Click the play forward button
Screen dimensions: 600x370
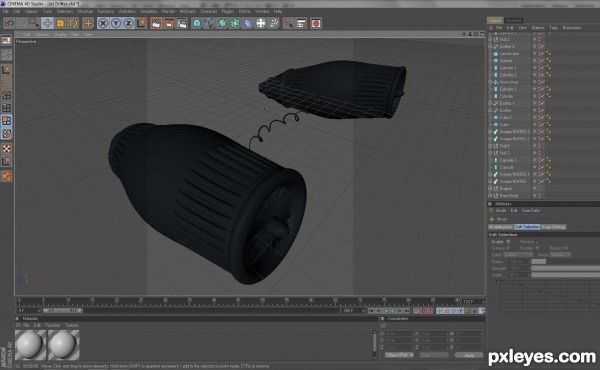[x=393, y=311]
